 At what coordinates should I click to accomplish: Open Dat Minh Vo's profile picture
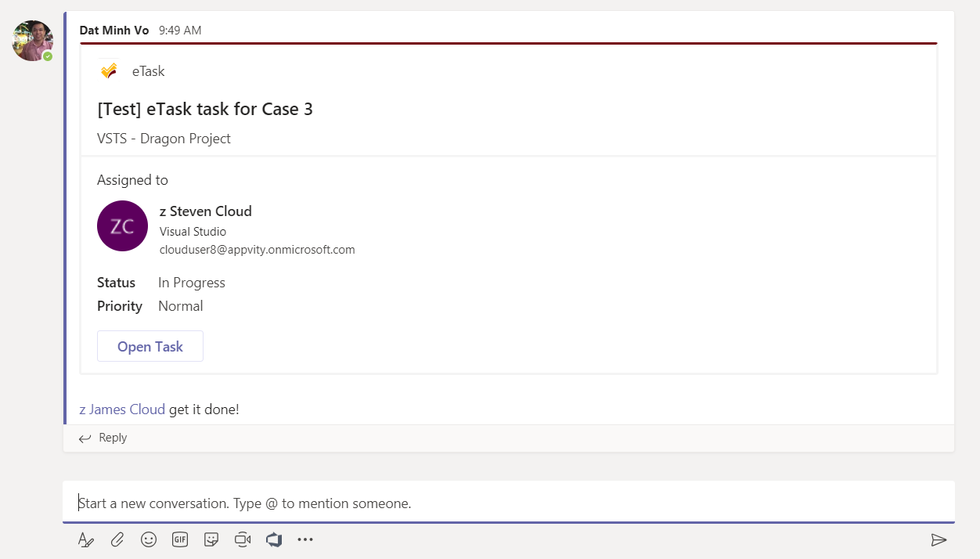[32, 41]
